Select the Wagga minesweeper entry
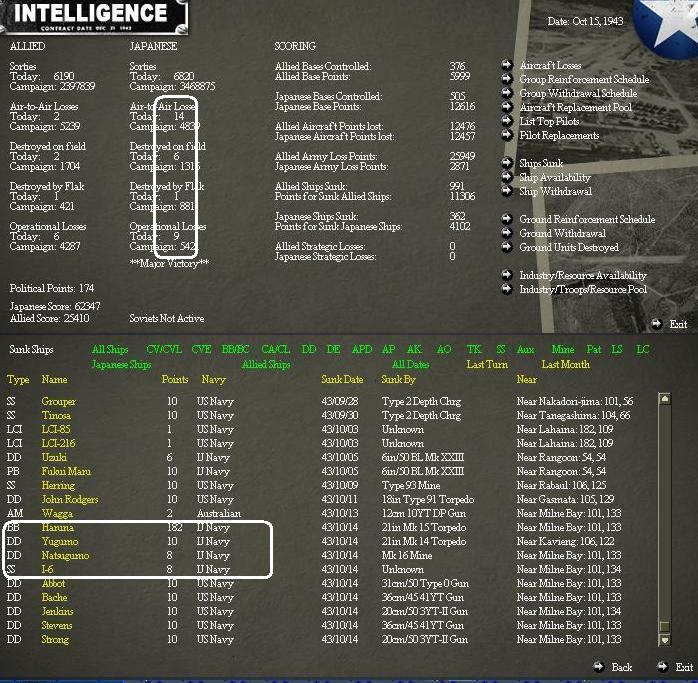Image resolution: width=698 pixels, height=683 pixels. [316, 513]
